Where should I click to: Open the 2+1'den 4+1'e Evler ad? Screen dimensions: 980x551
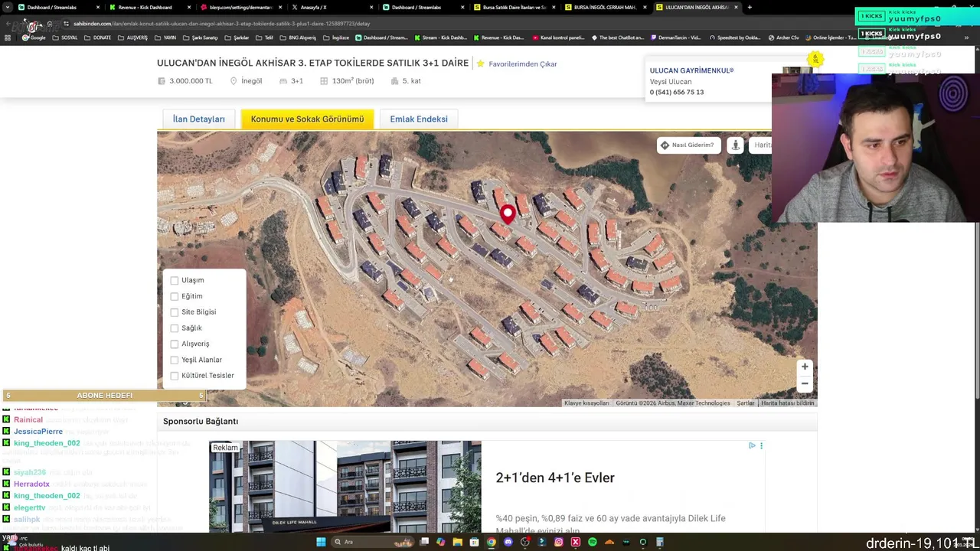coord(555,478)
